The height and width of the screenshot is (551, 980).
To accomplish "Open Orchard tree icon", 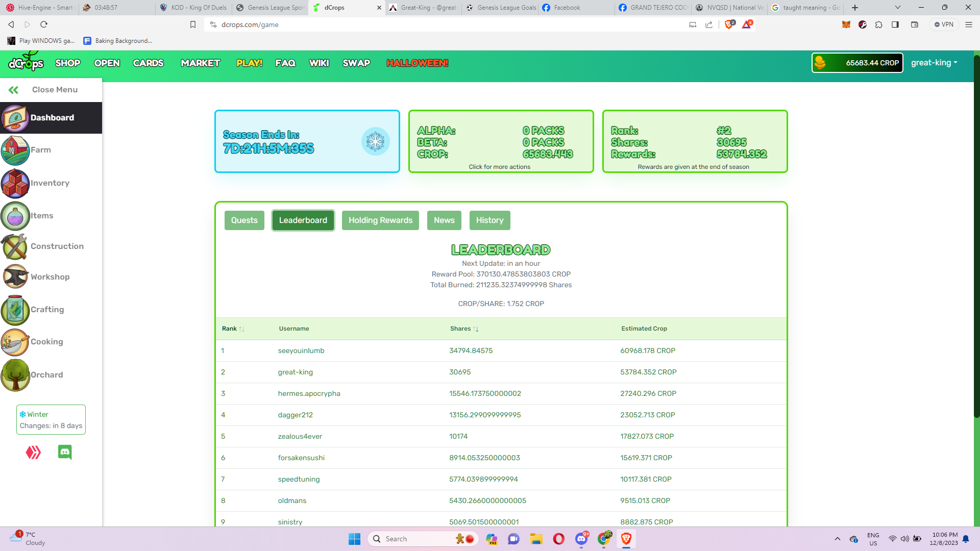I will click(15, 375).
